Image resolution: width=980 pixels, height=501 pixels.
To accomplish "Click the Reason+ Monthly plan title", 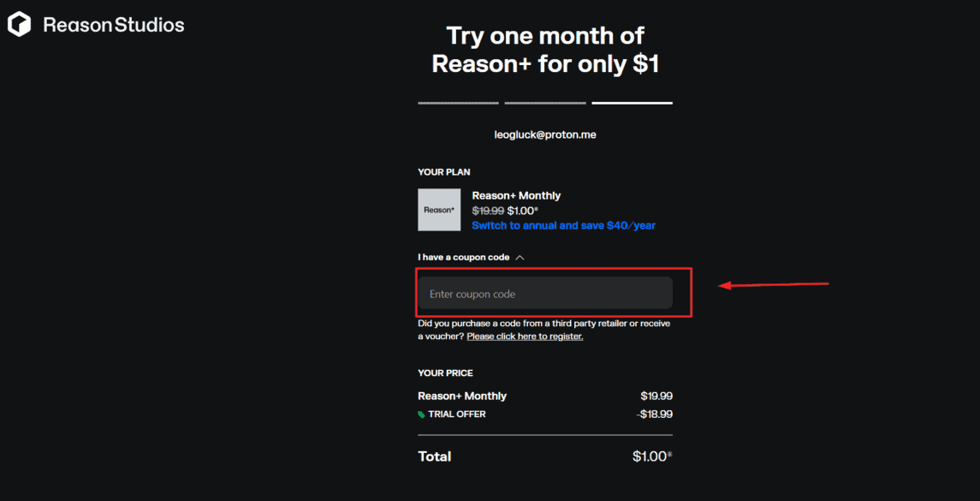I will [x=516, y=196].
